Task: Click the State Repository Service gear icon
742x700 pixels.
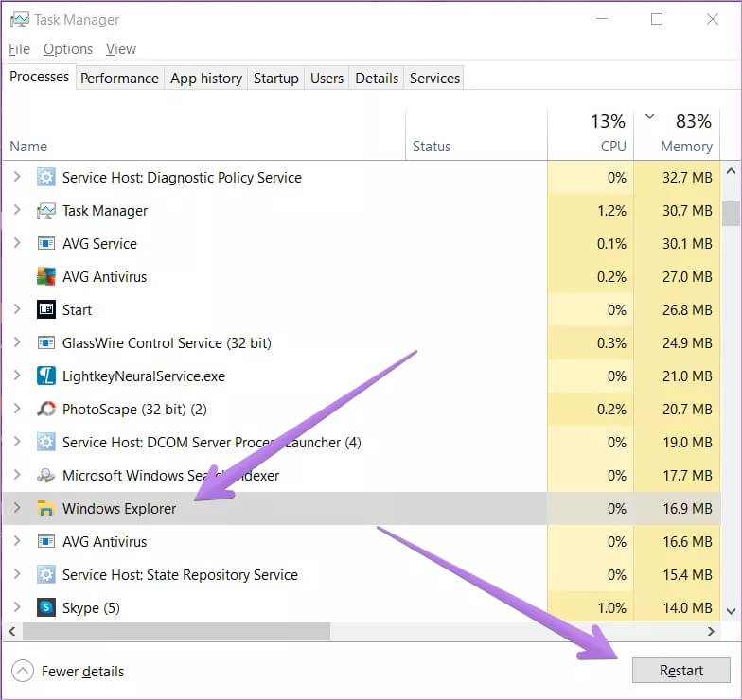Action: 45,575
